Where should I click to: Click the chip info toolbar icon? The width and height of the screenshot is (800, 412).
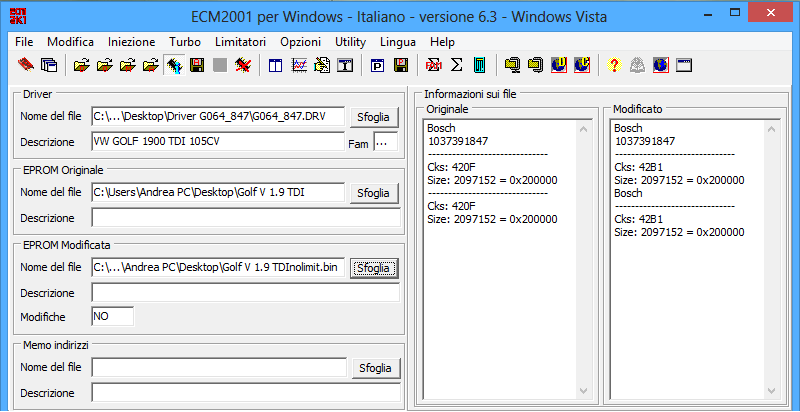point(174,65)
